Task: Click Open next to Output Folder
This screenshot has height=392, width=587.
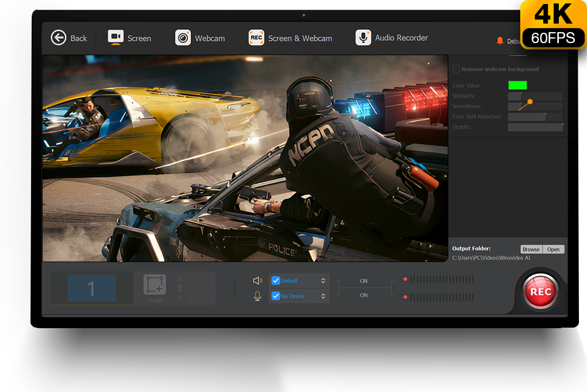Action: 553,249
